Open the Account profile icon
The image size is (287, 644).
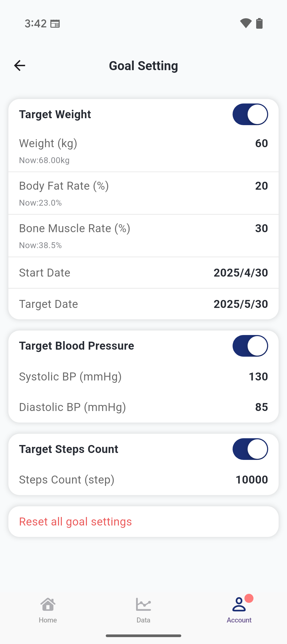point(239,605)
